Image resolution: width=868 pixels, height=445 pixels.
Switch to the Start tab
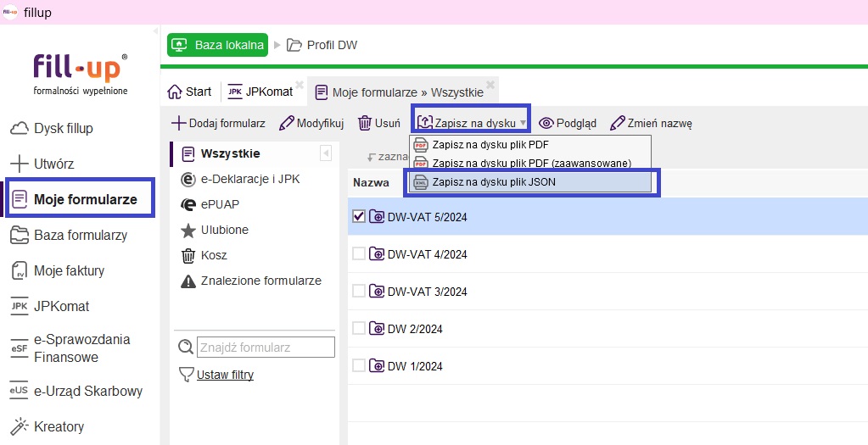[189, 92]
